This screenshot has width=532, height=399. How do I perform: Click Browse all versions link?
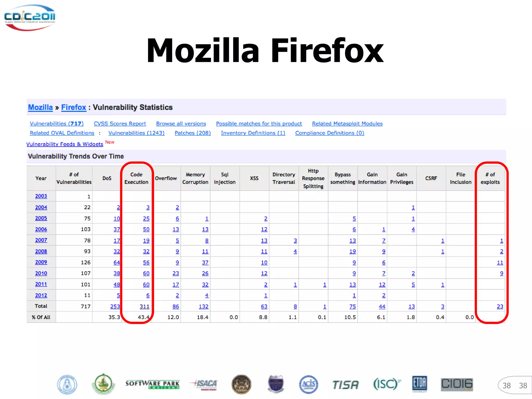point(181,124)
